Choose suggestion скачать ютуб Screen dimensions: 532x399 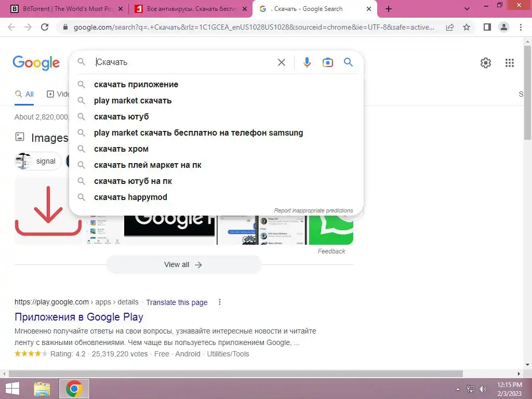coord(216,117)
